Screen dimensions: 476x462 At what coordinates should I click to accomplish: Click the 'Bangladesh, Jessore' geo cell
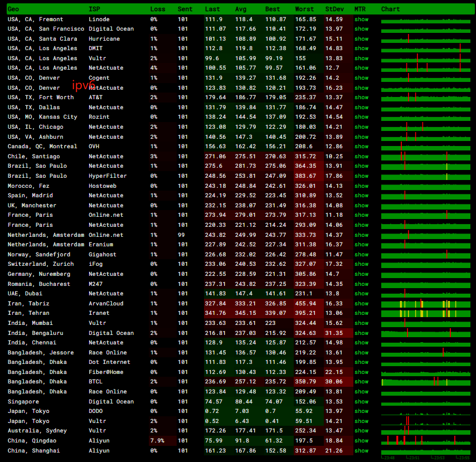pyautogui.click(x=41, y=352)
